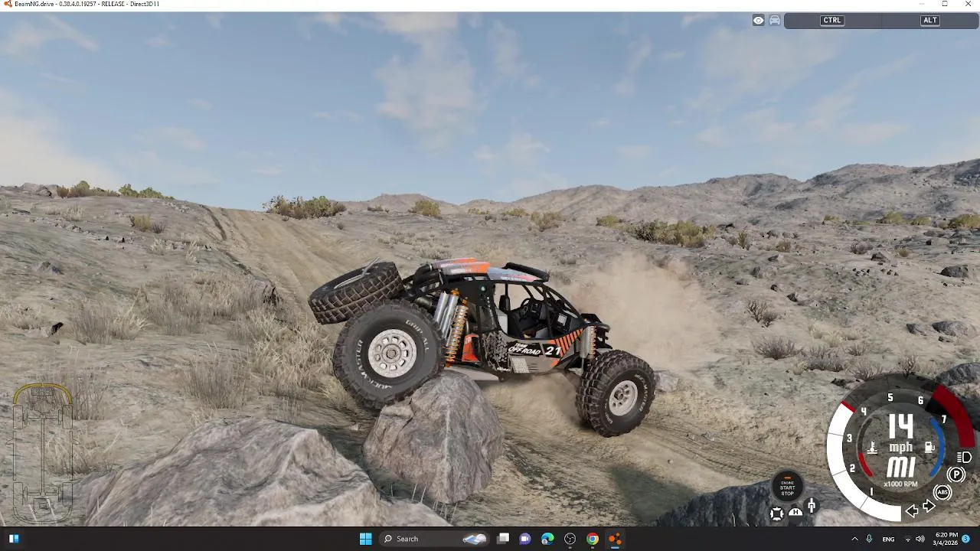
Task: Click the Engine Start Stop button
Action: (787, 486)
